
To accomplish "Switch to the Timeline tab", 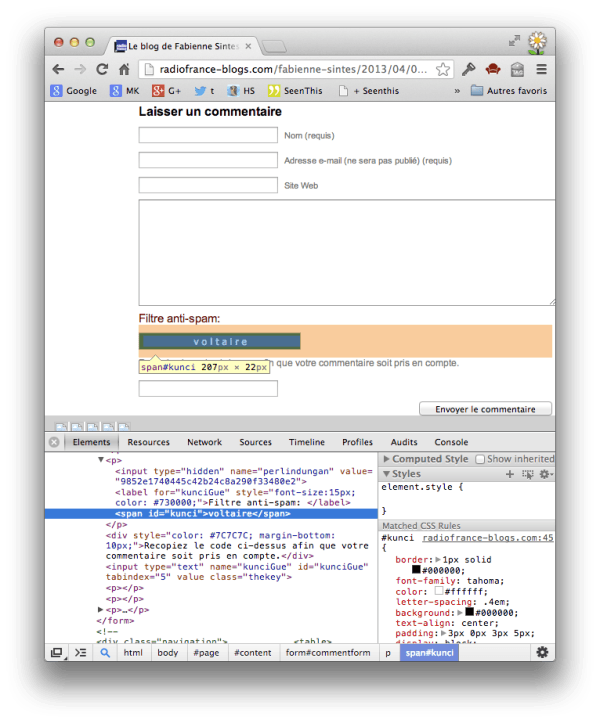I will [x=307, y=442].
